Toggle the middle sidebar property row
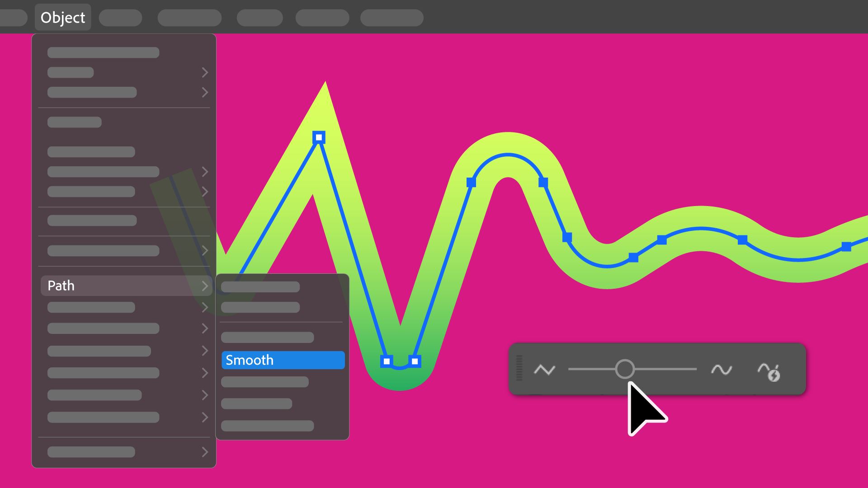Screen dimensions: 868x488 point(125,250)
